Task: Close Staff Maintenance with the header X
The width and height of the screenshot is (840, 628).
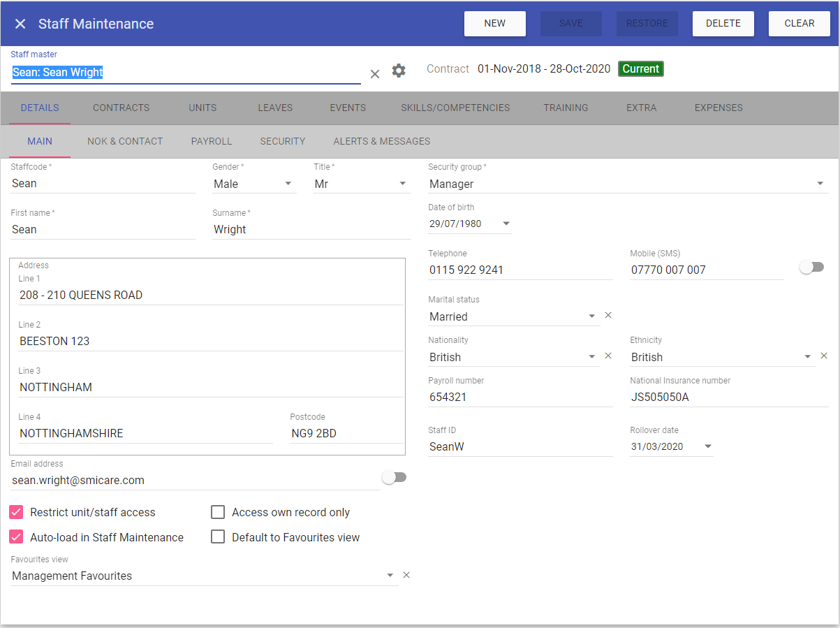Action: 20,24
